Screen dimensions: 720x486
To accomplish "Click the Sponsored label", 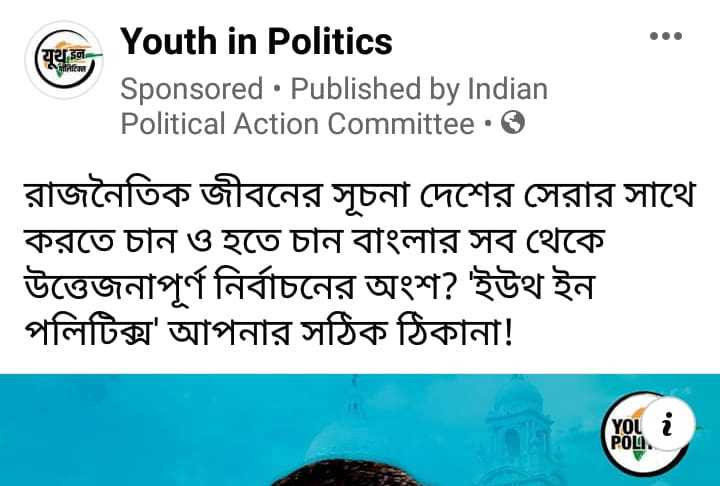I will point(192,89).
